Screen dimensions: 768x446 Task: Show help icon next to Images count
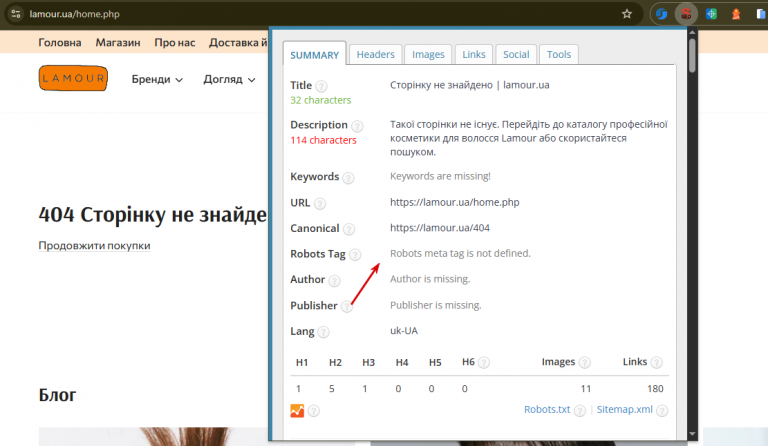(x=584, y=362)
